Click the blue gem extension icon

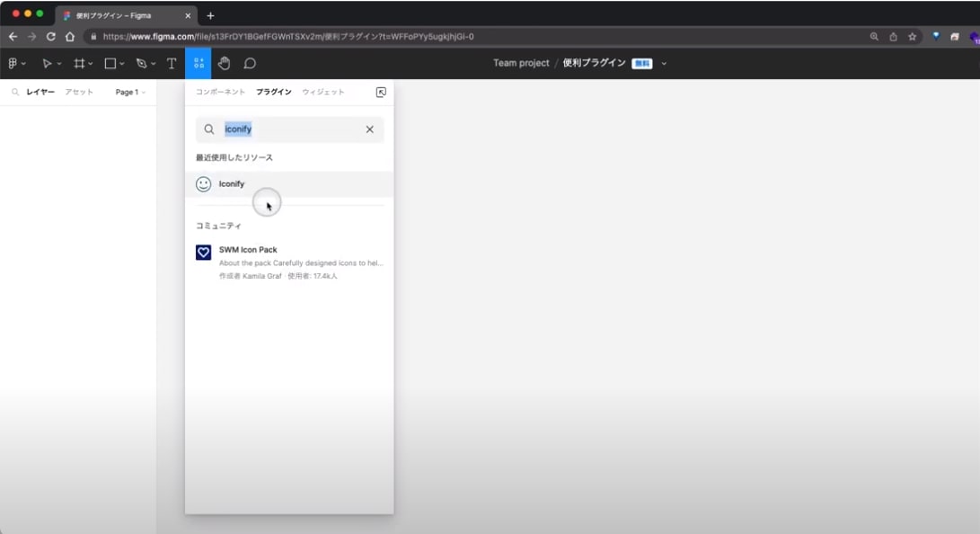tap(936, 36)
